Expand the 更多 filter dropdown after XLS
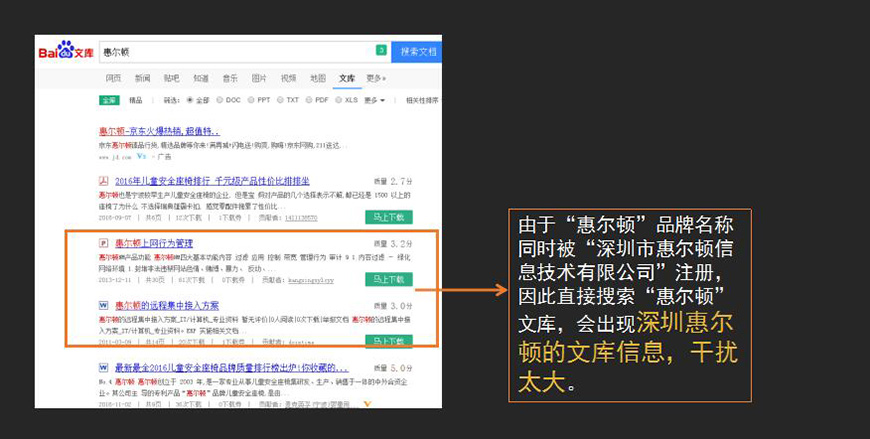This screenshot has width=870, height=439. point(375,100)
